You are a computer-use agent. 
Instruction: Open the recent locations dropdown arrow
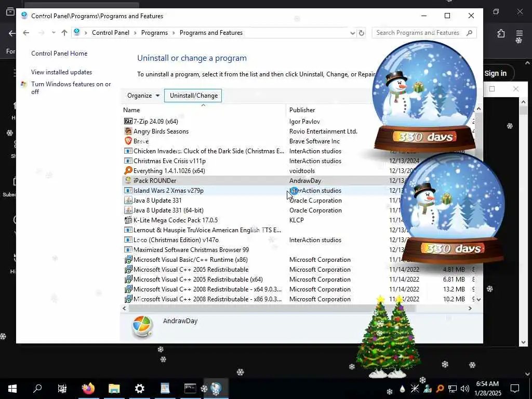(x=54, y=33)
